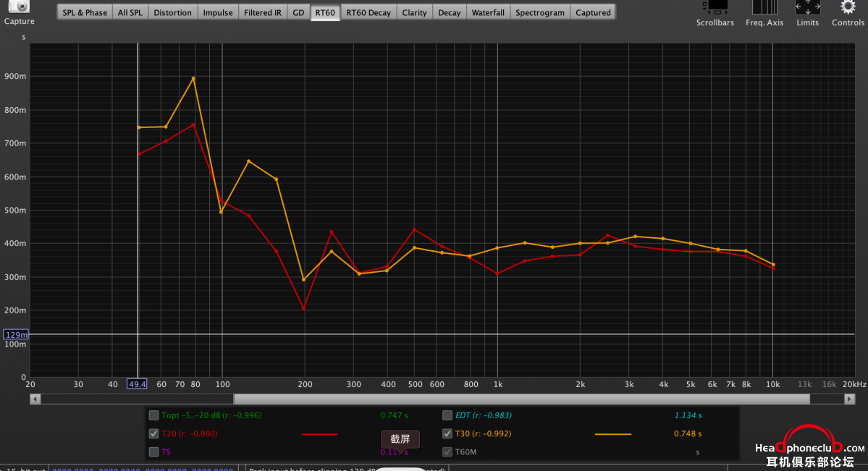Click the T20 (r: -0.990) legend label

pyautogui.click(x=190, y=433)
